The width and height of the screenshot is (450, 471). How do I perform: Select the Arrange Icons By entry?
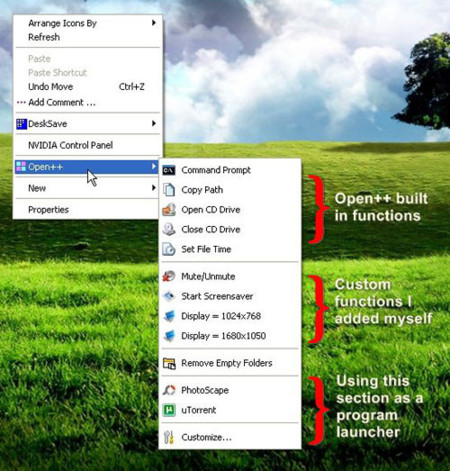88,23
